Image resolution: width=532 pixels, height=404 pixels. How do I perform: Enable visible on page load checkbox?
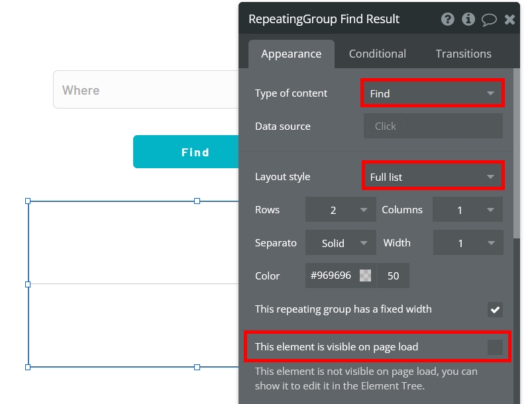(495, 347)
